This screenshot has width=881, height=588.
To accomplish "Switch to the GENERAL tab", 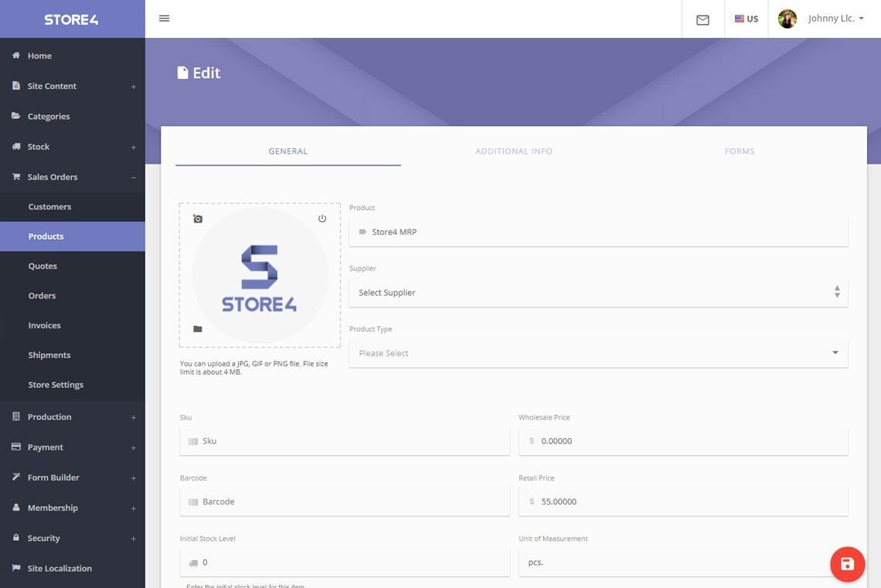I will pyautogui.click(x=287, y=151).
